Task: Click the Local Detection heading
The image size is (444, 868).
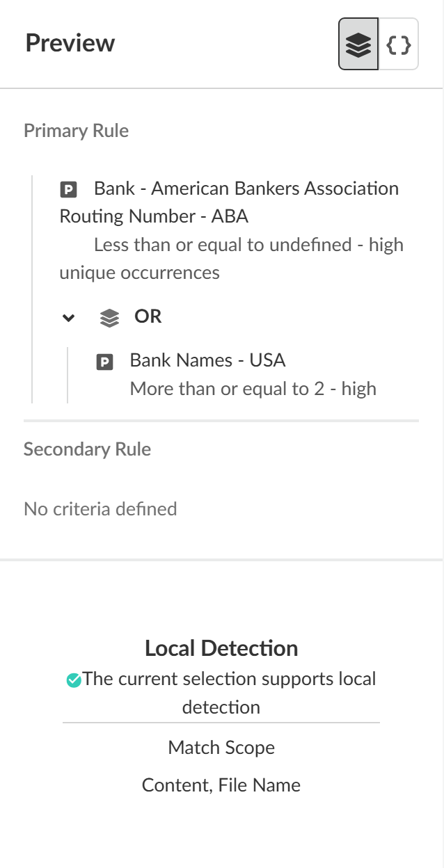Action: click(221, 648)
